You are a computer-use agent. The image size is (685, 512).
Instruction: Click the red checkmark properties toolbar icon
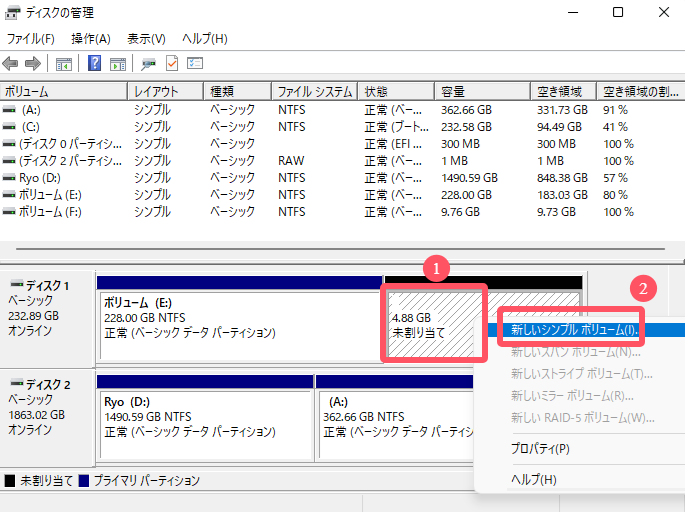click(172, 63)
